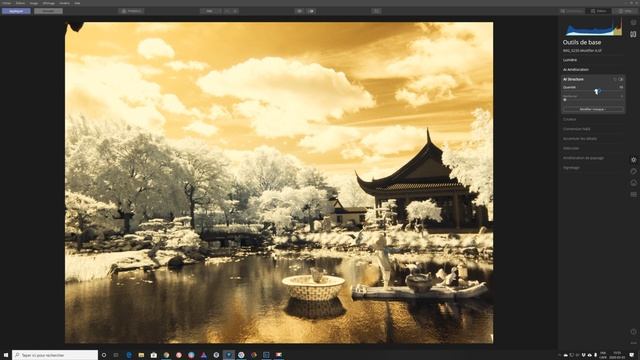The height and width of the screenshot is (360, 640).
Task: Zoom out with the minus icon
Action: coord(228,11)
